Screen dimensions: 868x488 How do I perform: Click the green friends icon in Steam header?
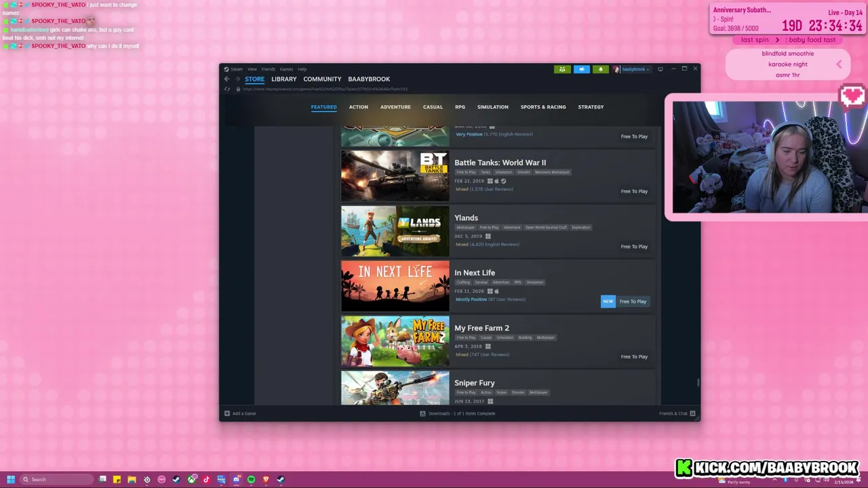(562, 69)
